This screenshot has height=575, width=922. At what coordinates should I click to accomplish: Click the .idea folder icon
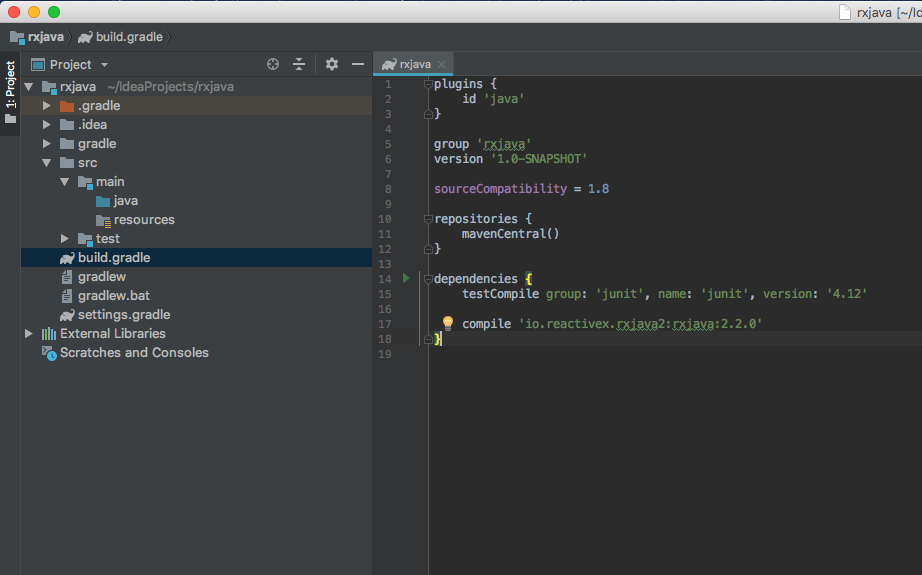click(67, 125)
